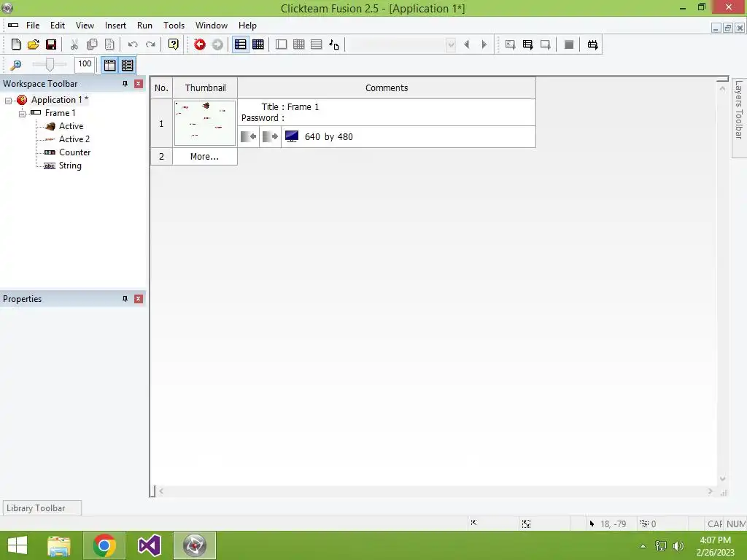The image size is (747, 560).
Task: Select the String object
Action: pos(70,166)
